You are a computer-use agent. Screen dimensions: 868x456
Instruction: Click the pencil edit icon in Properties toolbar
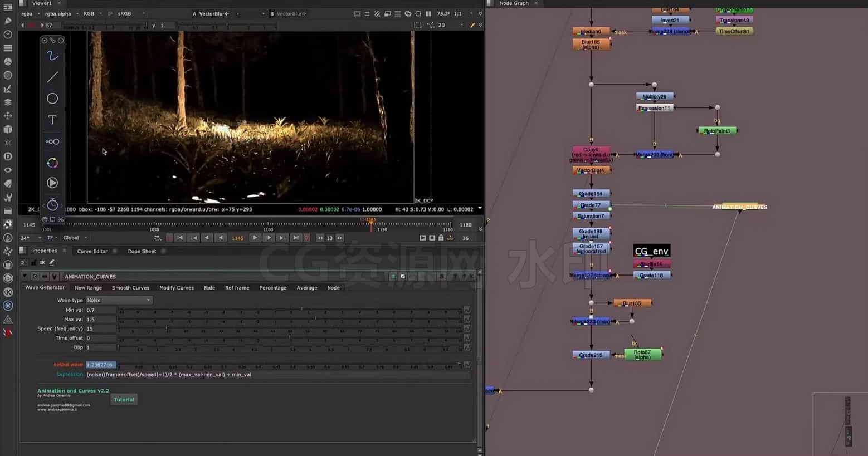52,262
